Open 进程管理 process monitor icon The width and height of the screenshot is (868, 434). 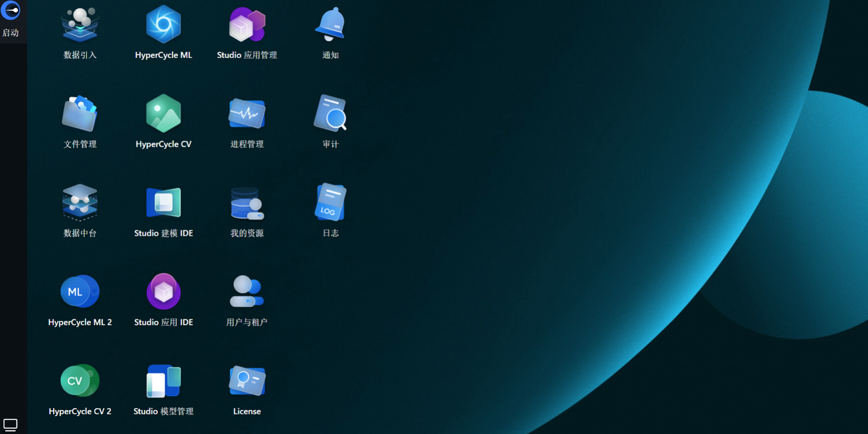(247, 114)
